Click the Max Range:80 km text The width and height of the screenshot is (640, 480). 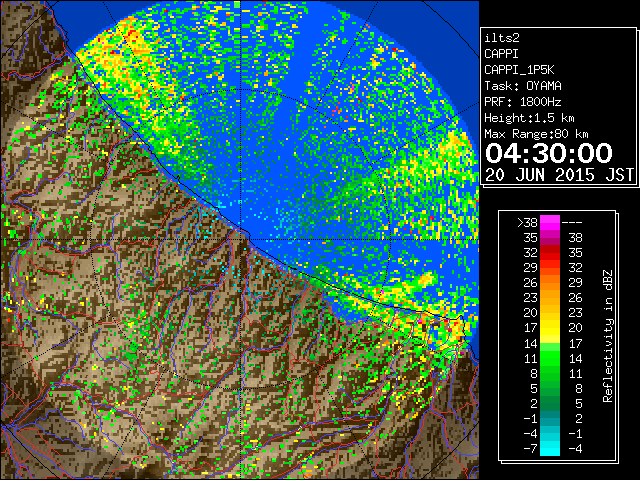pyautogui.click(x=536, y=134)
